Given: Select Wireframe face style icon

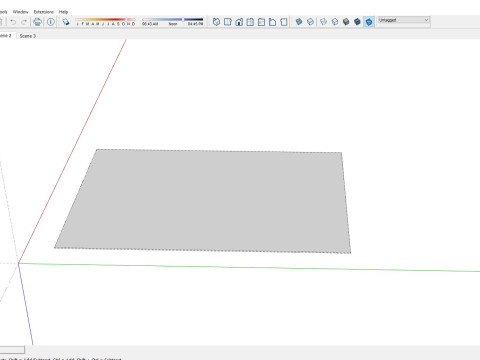Looking at the screenshot, I should (323, 22).
